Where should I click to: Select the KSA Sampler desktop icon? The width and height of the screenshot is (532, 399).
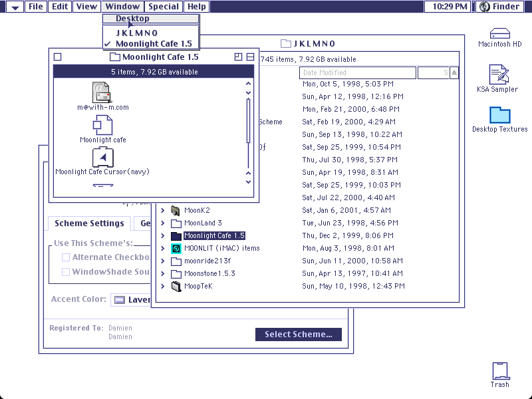click(499, 74)
